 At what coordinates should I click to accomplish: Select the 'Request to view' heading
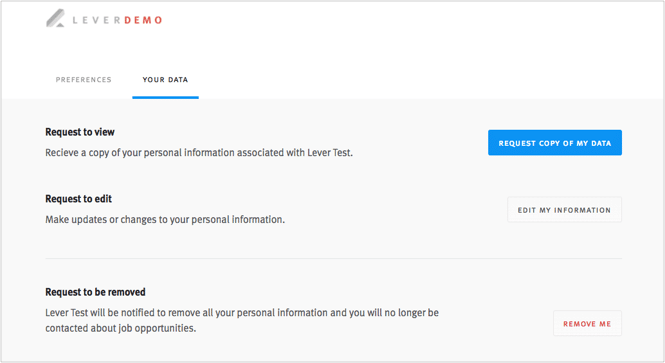pyautogui.click(x=80, y=132)
